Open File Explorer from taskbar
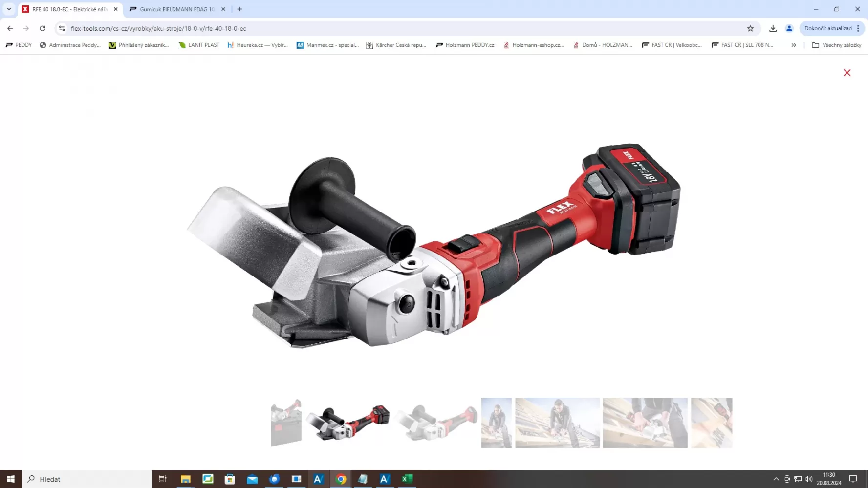This screenshot has height=488, width=868. pyautogui.click(x=185, y=479)
